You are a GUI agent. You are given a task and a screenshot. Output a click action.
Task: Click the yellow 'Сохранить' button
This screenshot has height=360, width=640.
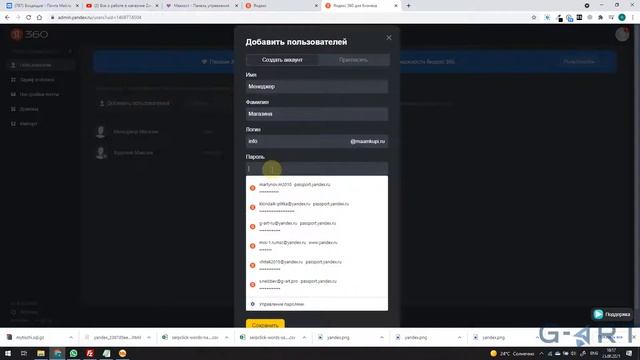pos(265,324)
